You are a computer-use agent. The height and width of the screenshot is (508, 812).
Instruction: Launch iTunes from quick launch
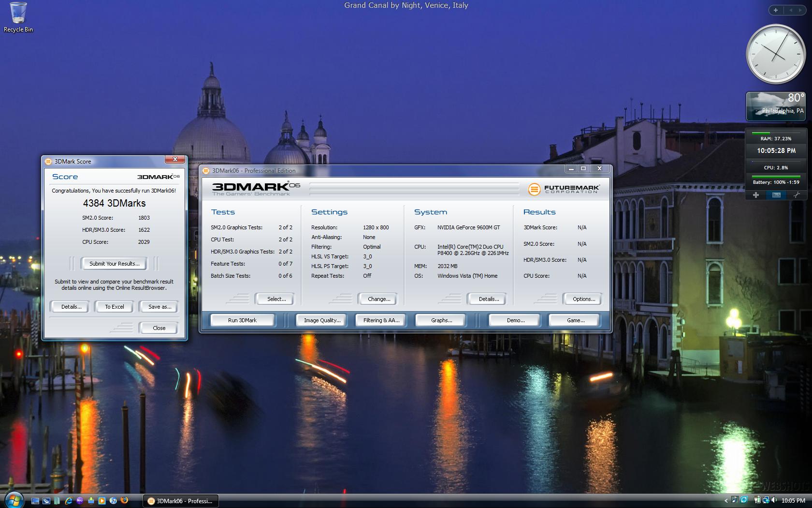point(113,501)
